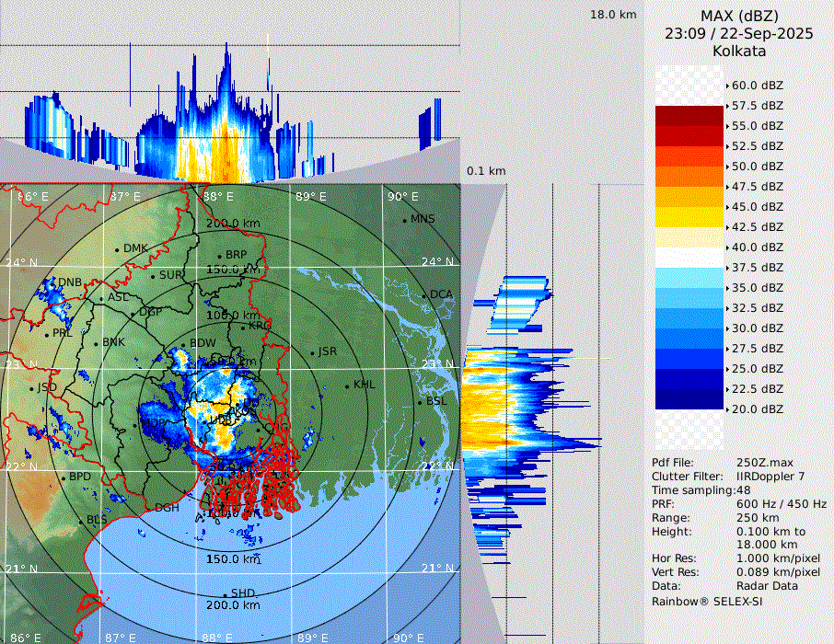Select the Kolkata radar name label
Image resolution: width=834 pixels, height=644 pixels.
coord(738,51)
